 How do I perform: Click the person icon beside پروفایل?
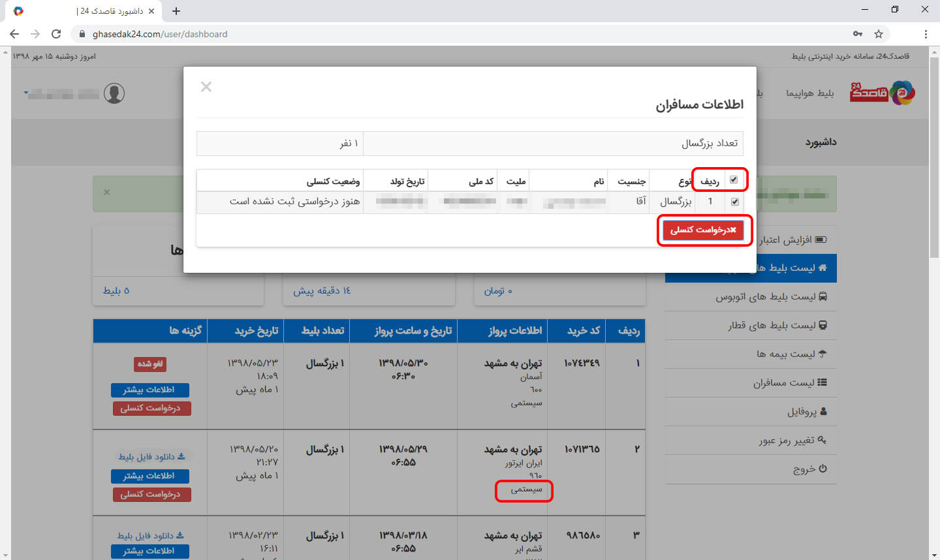click(823, 411)
